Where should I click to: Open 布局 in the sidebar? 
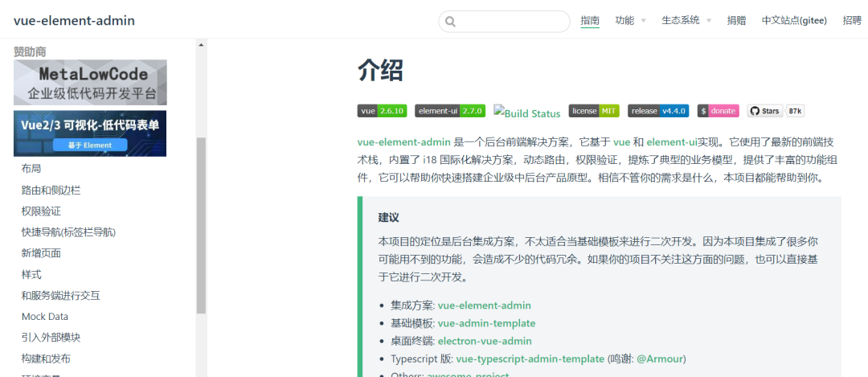[31, 169]
